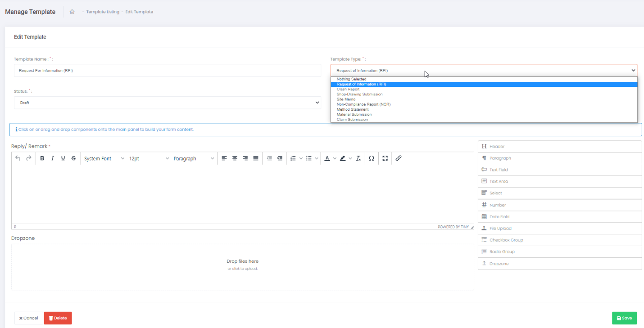Apply italic formatting in editor

pos(53,158)
